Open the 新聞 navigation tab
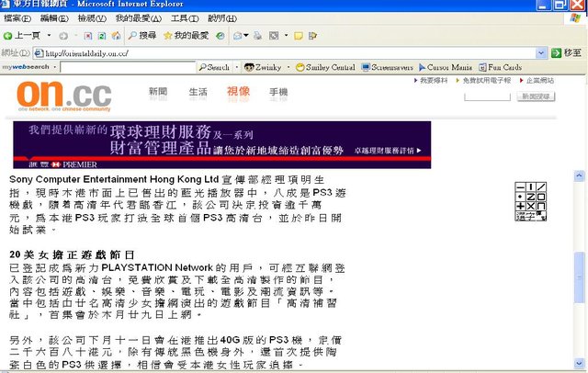The height and width of the screenshot is (373, 588). (x=158, y=92)
